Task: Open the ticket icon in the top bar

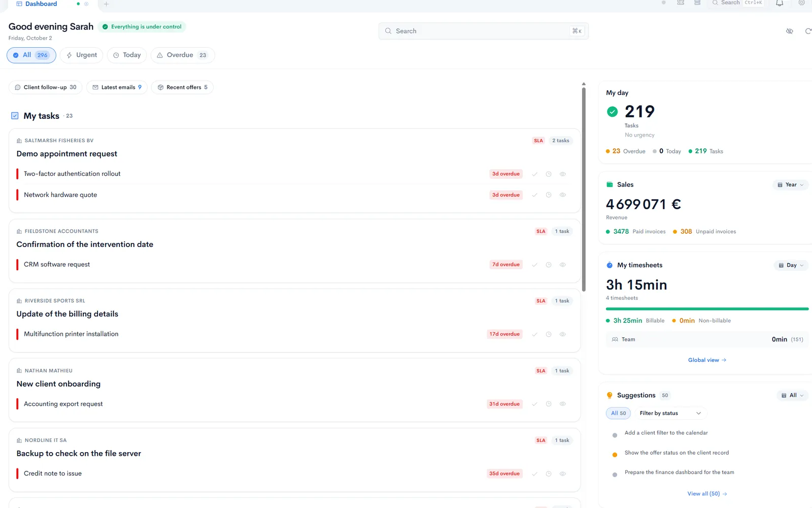Action: point(681,3)
